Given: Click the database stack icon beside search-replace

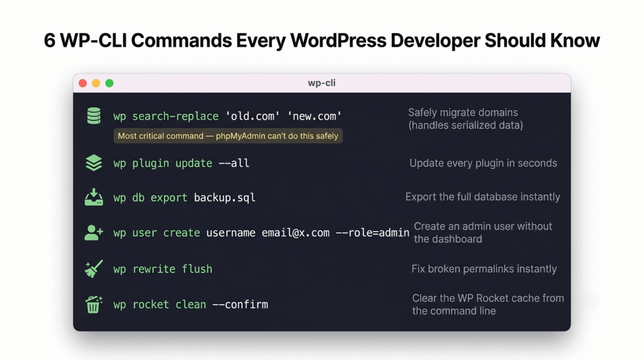Looking at the screenshot, I should tap(94, 116).
